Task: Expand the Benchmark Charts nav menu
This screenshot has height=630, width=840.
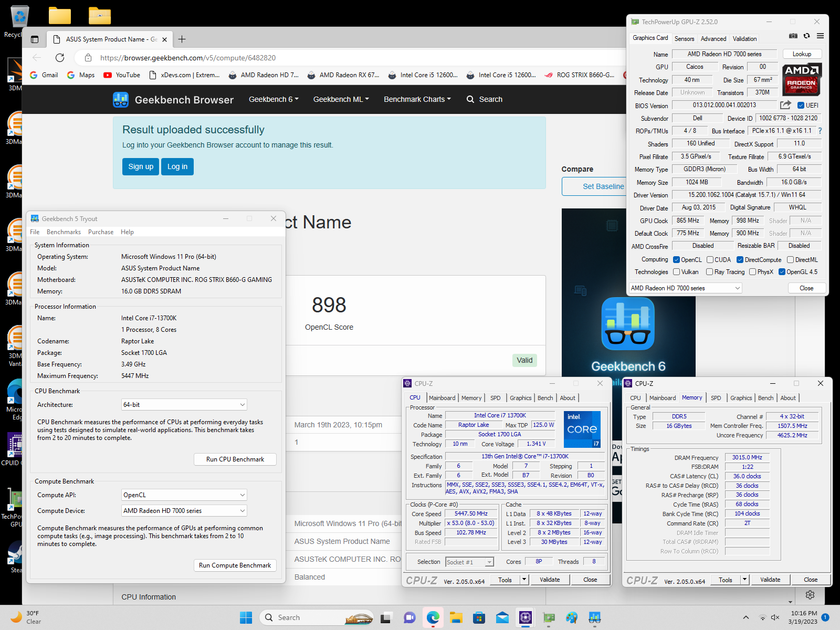Action: point(417,99)
